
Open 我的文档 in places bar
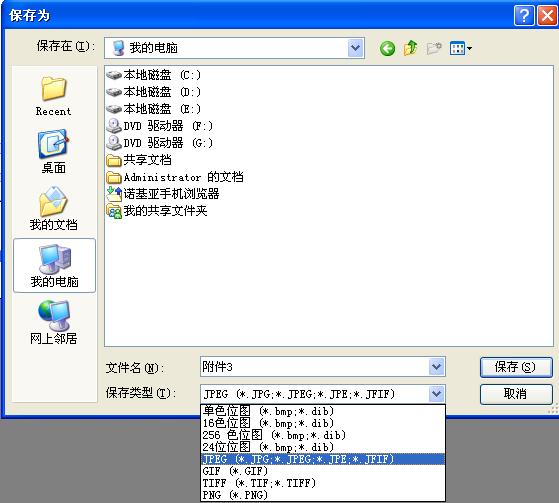(x=53, y=209)
